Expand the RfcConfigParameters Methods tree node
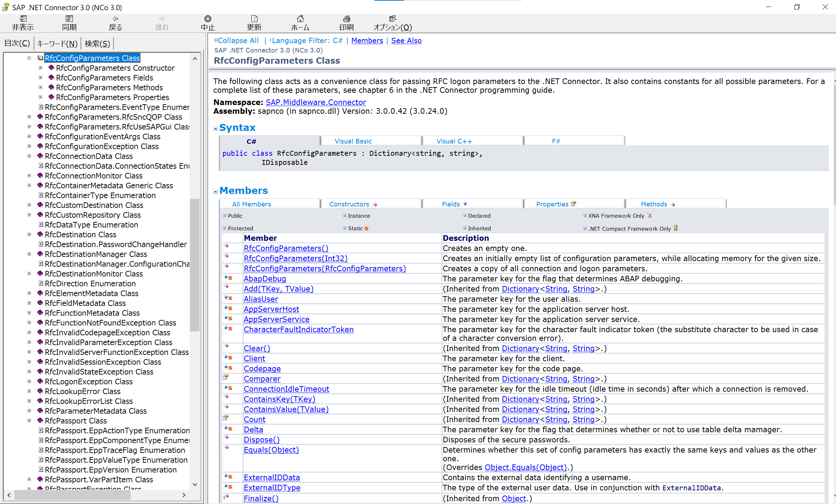 coord(40,87)
